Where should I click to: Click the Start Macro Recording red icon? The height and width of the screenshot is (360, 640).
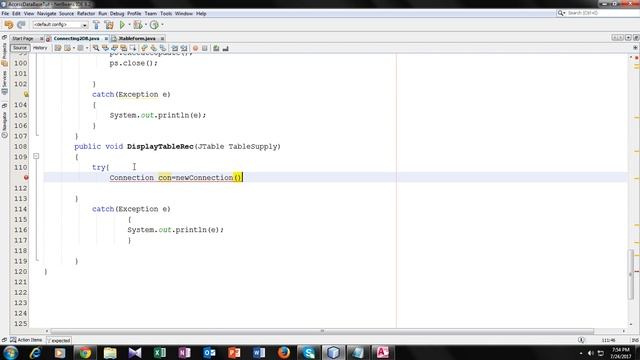tap(196, 48)
